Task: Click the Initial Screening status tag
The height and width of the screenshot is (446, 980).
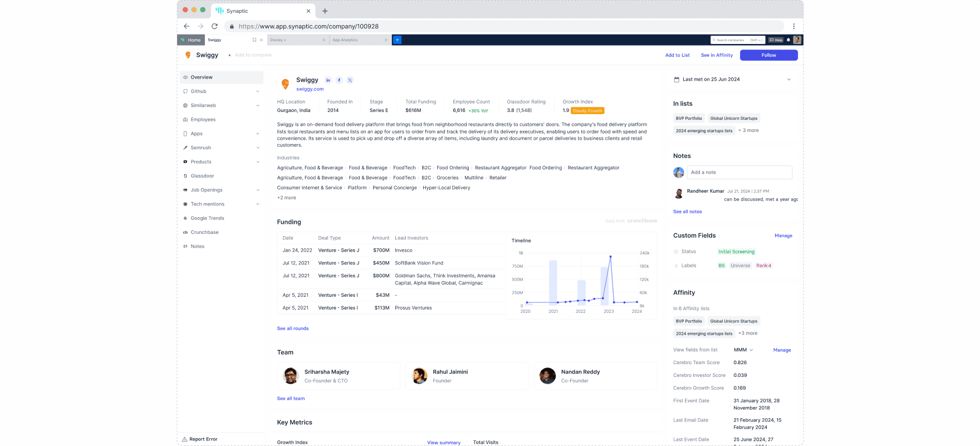Action: 736,252
